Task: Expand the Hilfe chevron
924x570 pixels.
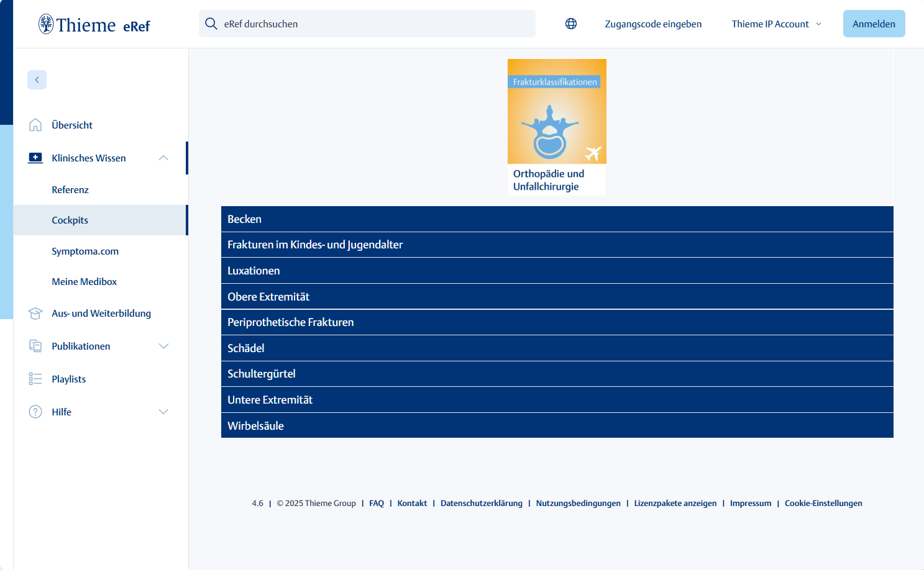Action: 163,412
